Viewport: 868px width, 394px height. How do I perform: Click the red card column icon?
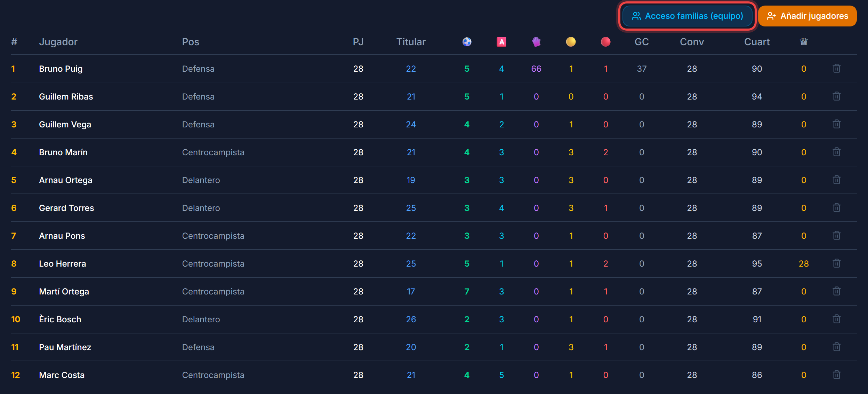[605, 42]
